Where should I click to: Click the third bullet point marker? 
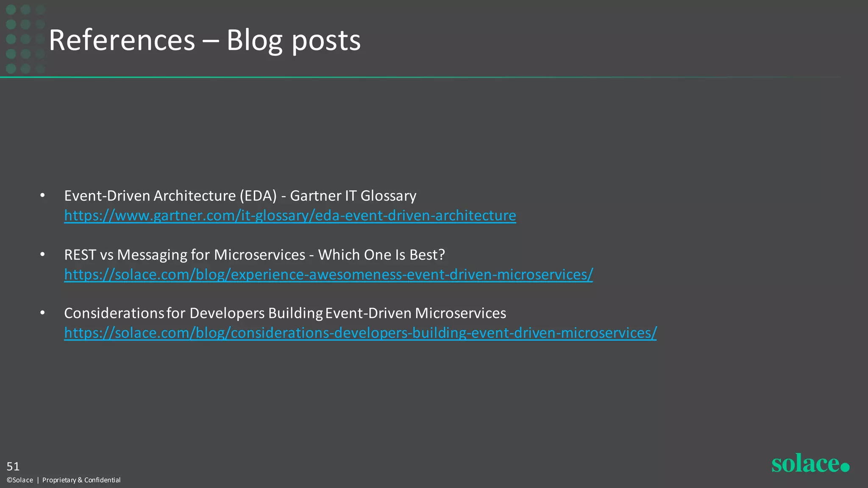[x=42, y=313]
